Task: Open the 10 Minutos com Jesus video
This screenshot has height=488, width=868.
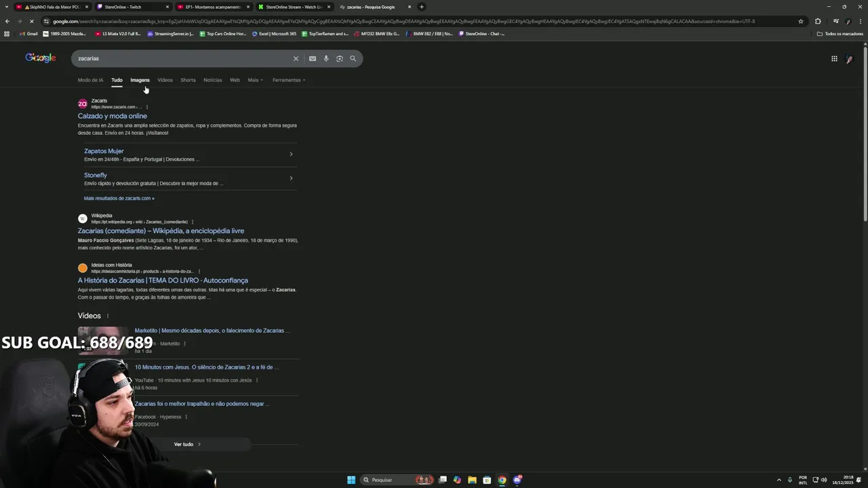Action: pos(207,367)
